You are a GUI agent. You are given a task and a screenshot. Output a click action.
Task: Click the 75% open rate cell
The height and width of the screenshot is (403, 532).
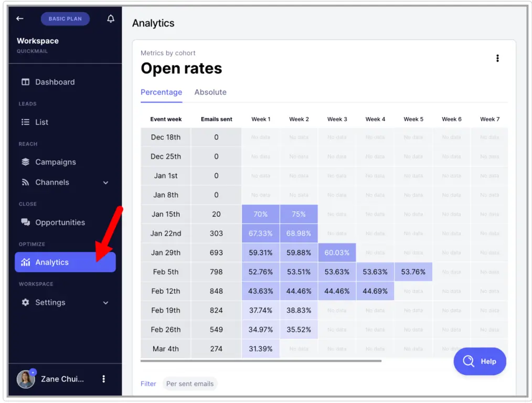(x=299, y=214)
